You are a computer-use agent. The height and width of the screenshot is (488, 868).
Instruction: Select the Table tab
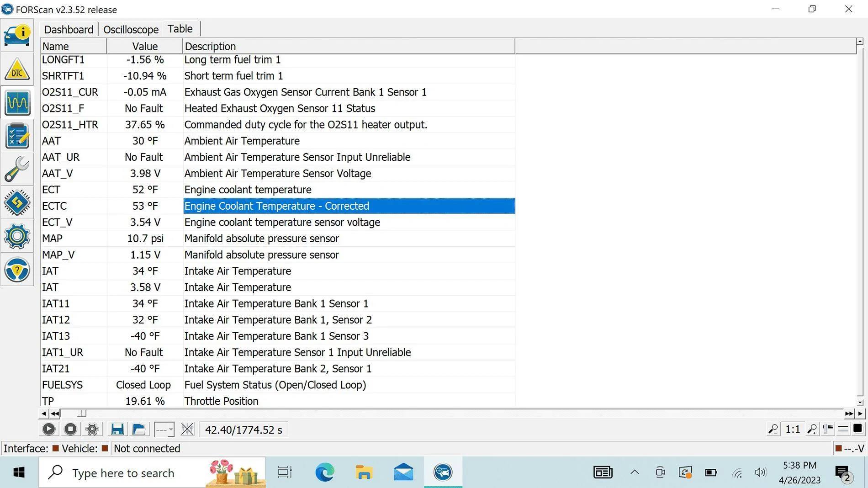tap(180, 29)
